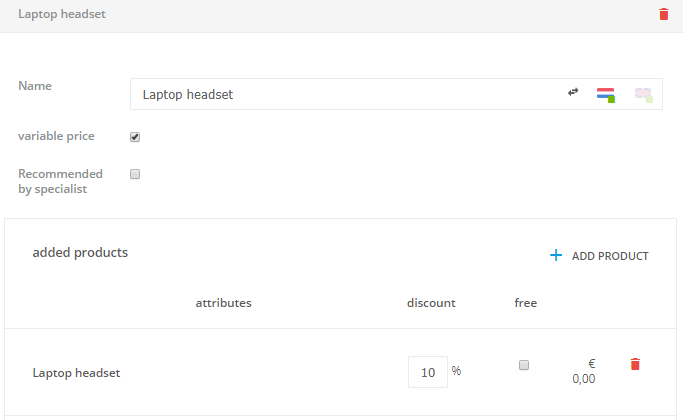Click the 'Recommended by specialist' label text

(60, 181)
